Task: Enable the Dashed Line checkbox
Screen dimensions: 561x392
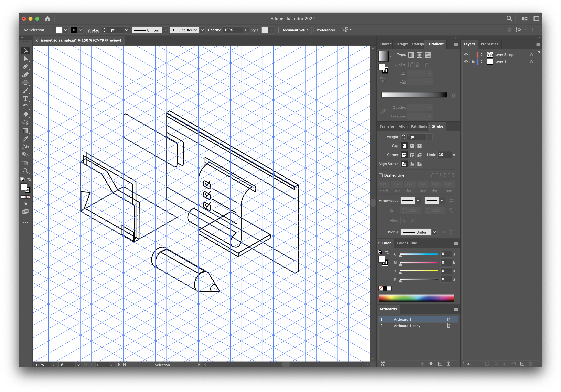Action: tap(380, 175)
